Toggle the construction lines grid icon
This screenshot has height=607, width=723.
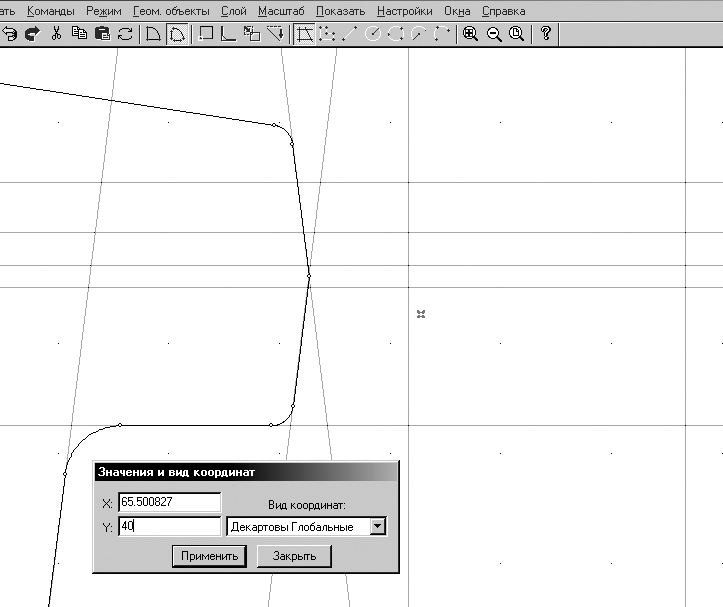[304, 34]
